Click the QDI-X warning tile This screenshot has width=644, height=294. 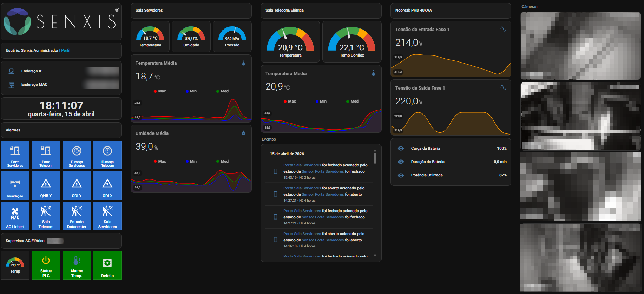coord(107,185)
